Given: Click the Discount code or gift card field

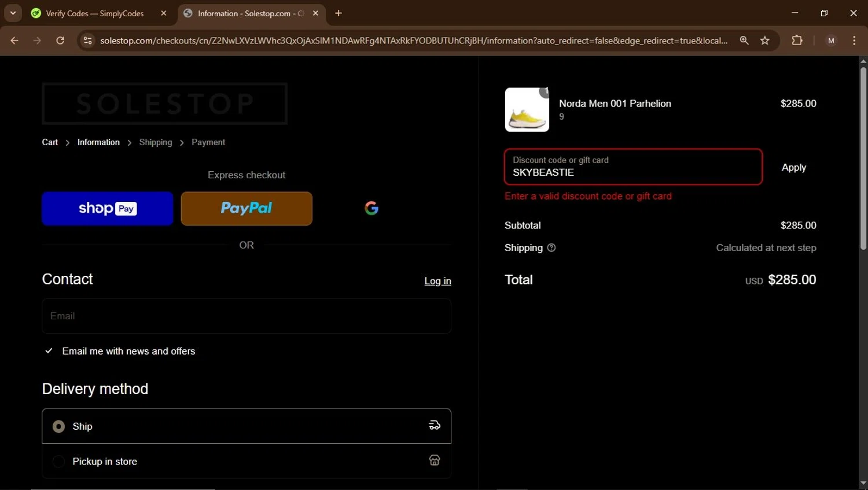Looking at the screenshot, I should point(633,167).
